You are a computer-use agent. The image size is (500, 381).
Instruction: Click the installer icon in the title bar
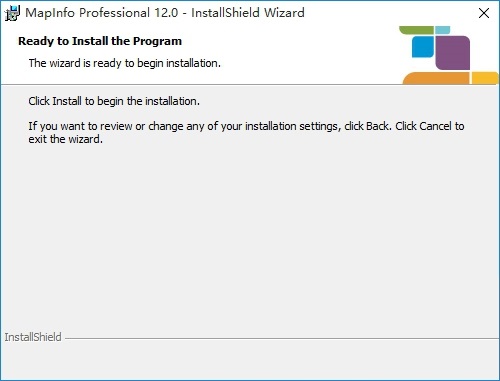[x=12, y=13]
